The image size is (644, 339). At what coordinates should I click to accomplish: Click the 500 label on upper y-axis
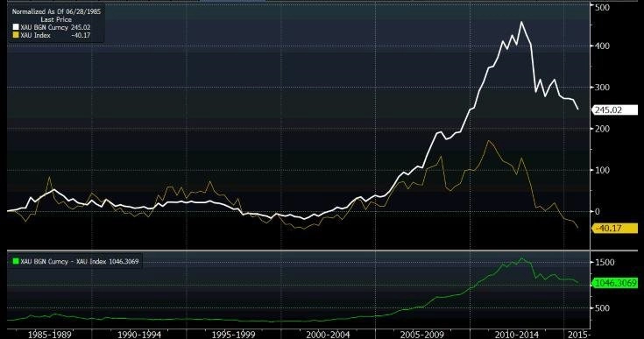click(x=602, y=7)
